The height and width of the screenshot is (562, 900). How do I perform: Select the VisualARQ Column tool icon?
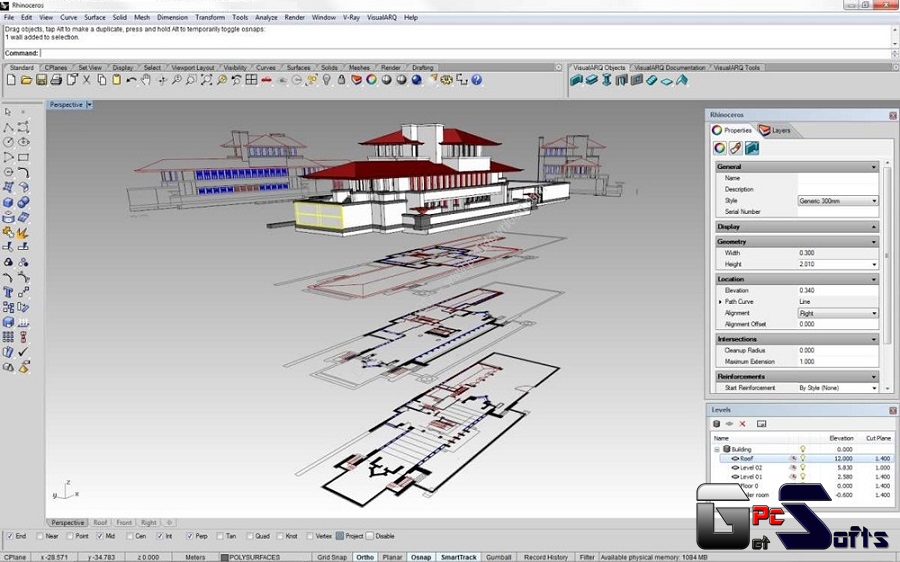[x=607, y=80]
